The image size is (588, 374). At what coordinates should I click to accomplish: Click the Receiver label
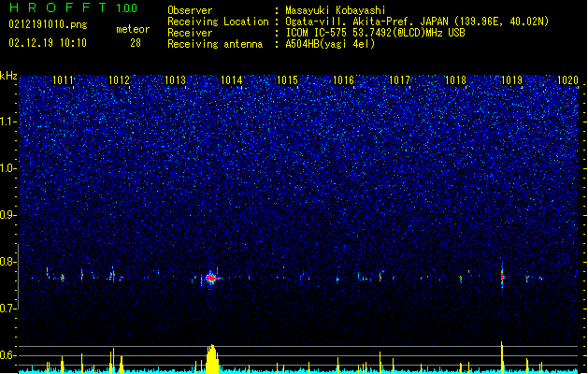190,33
